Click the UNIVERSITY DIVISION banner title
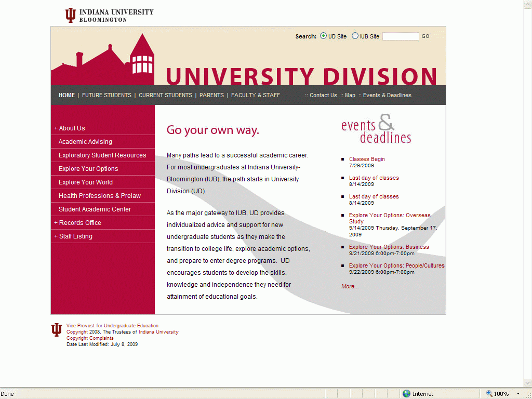 pyautogui.click(x=301, y=76)
